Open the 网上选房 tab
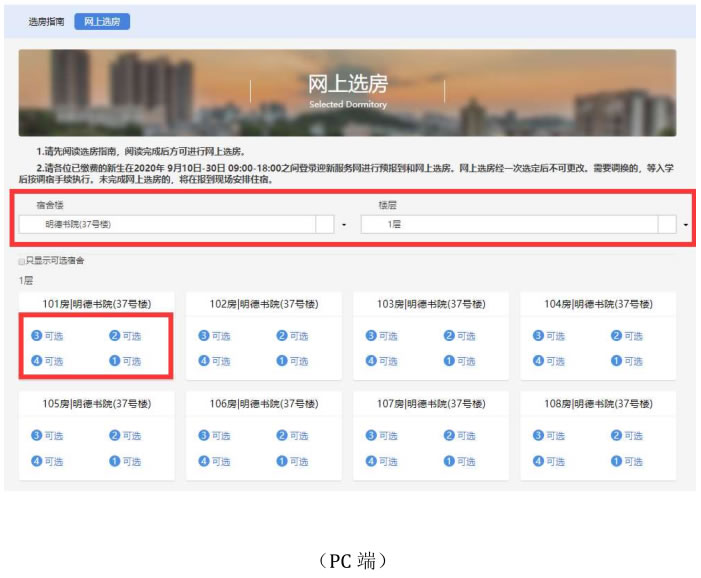 pos(101,21)
